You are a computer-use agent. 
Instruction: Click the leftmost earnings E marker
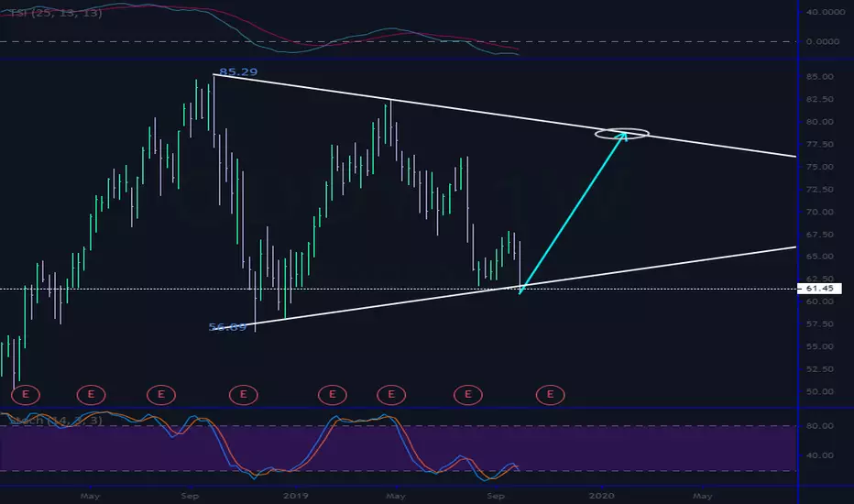click(x=25, y=394)
